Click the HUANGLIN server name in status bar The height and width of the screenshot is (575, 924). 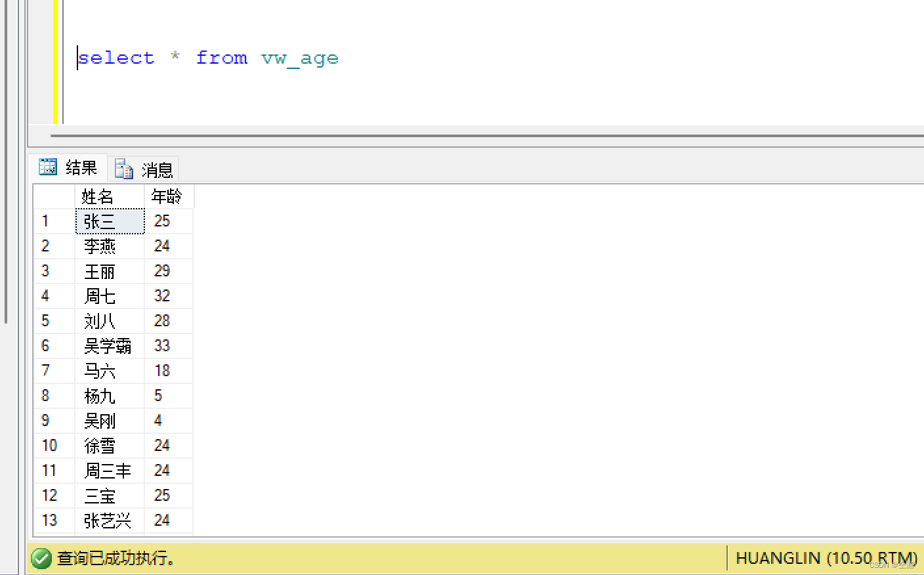[x=778, y=558]
